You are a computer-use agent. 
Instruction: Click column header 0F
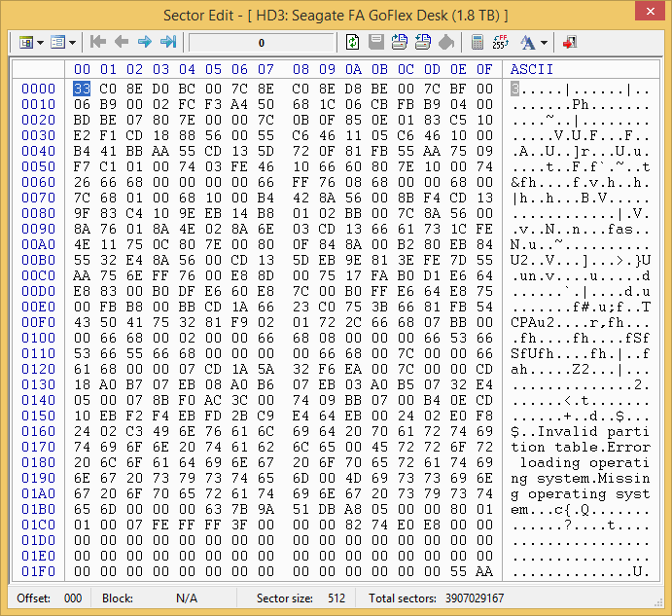click(484, 69)
